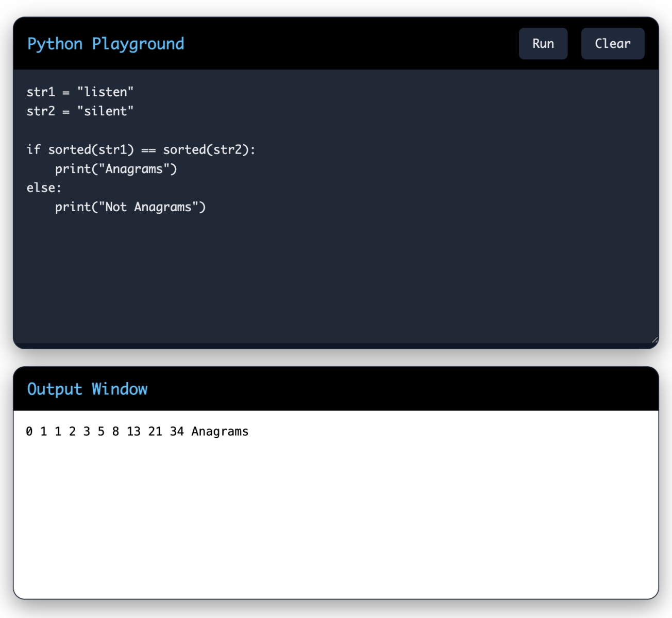
Task: Click the 'Output Window' heading
Action: pos(88,389)
